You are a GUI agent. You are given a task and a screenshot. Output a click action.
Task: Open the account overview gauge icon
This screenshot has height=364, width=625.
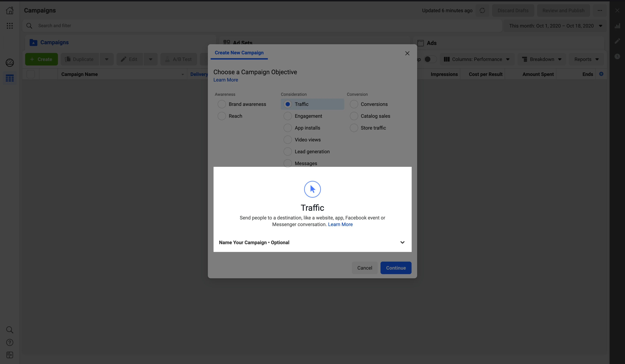click(x=10, y=63)
